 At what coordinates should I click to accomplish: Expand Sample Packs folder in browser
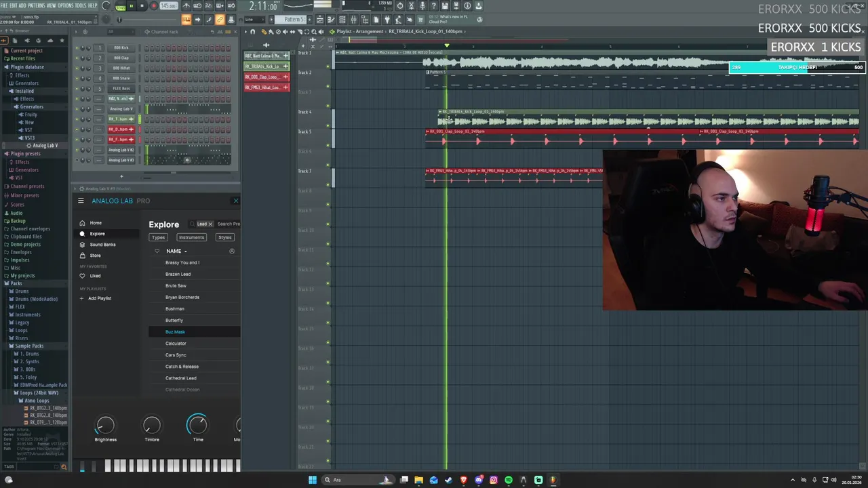coord(29,346)
